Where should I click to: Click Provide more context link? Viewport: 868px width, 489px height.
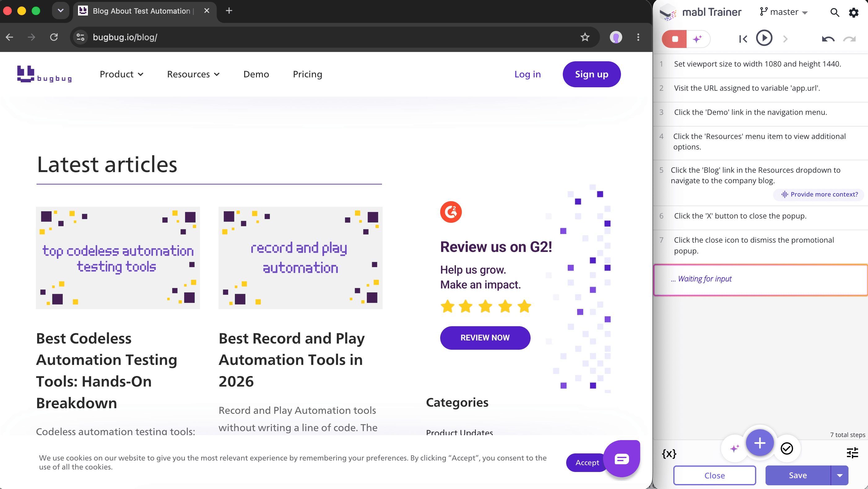819,194
